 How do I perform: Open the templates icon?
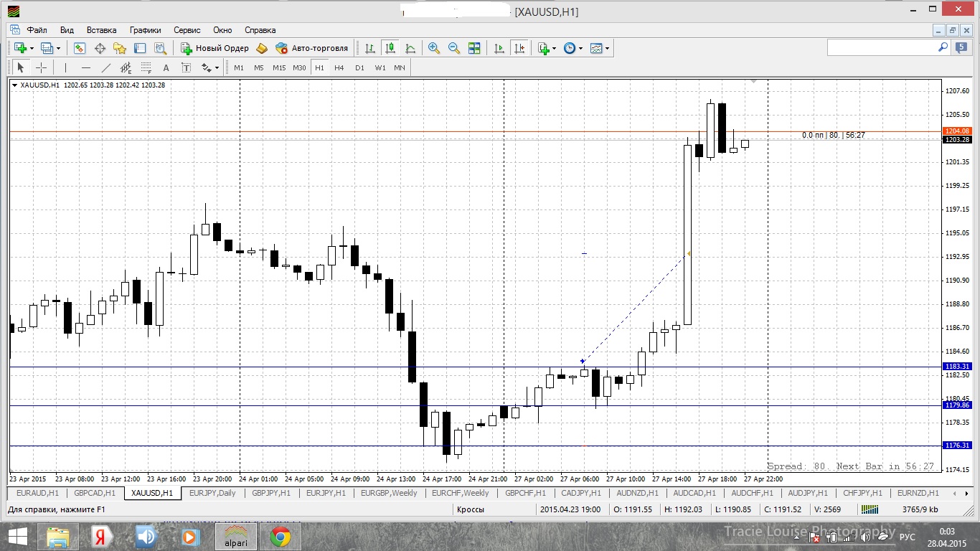pyautogui.click(x=596, y=48)
